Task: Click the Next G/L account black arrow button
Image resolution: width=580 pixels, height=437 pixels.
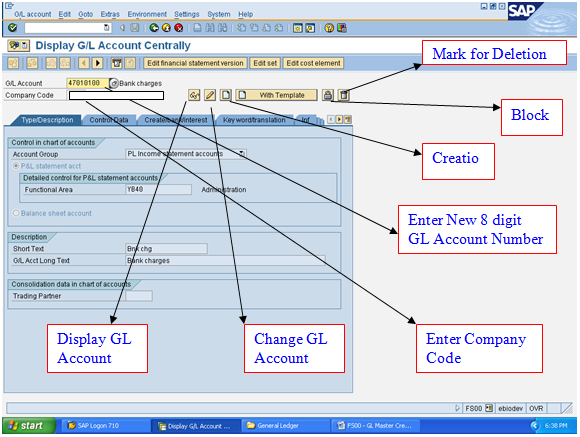Action: coord(97,63)
